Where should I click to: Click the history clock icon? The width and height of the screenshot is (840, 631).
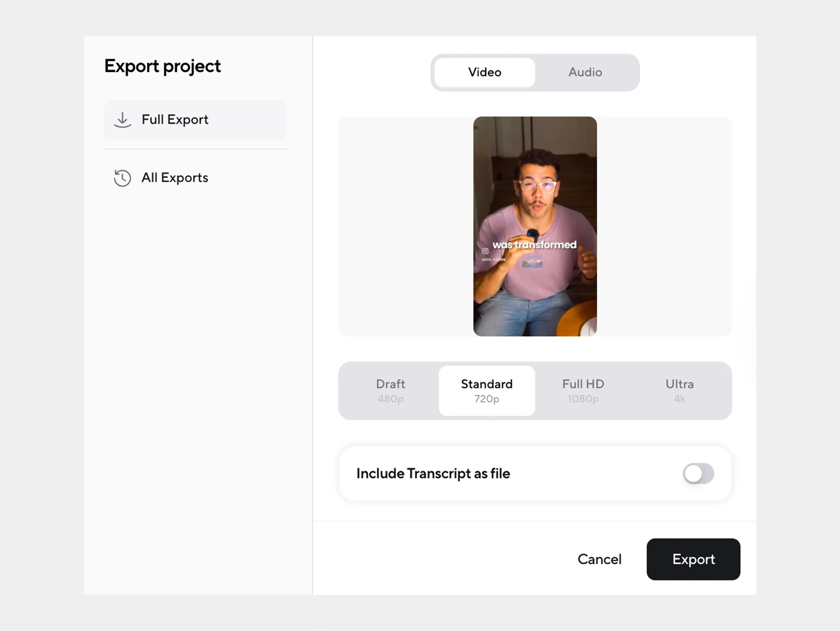(x=122, y=178)
